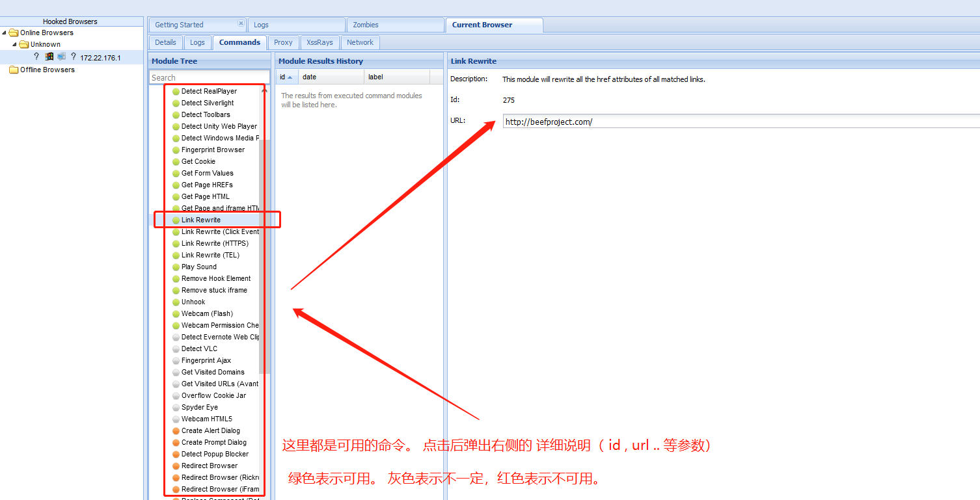This screenshot has width=980, height=500.
Task: Click the Online Browsers folder icon
Action: pos(14,33)
